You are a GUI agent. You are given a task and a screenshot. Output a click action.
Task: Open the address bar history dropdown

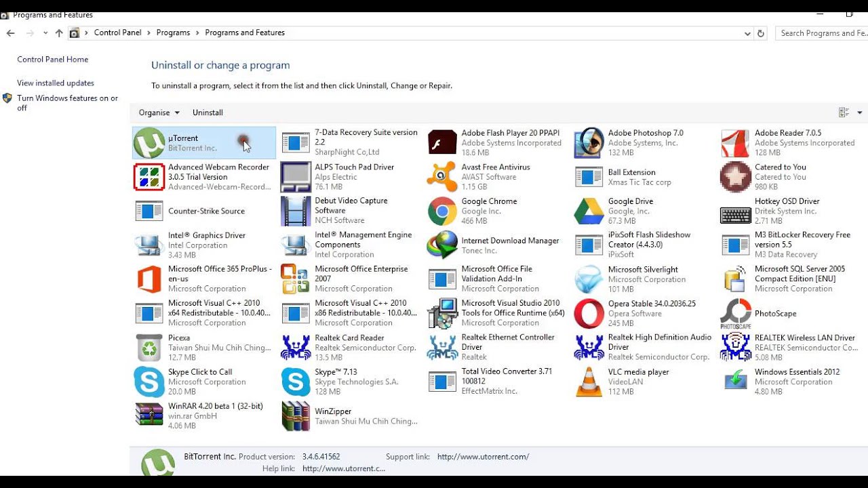[747, 33]
